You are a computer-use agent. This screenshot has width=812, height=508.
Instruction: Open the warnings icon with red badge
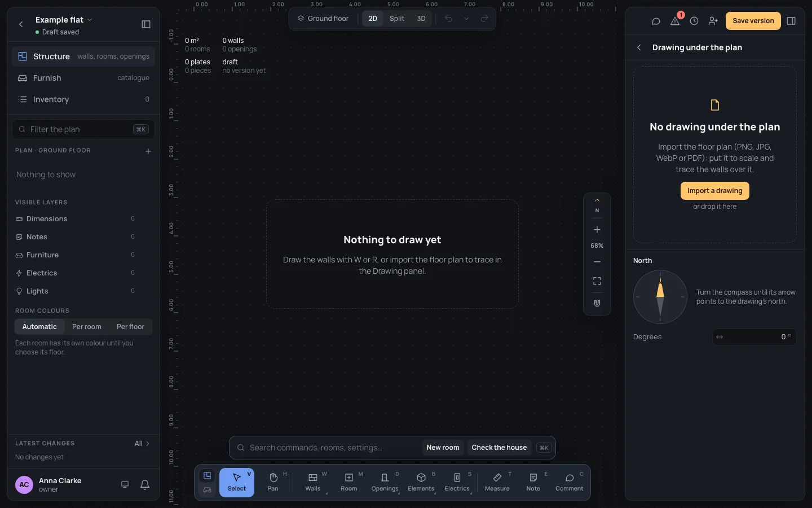[675, 21]
